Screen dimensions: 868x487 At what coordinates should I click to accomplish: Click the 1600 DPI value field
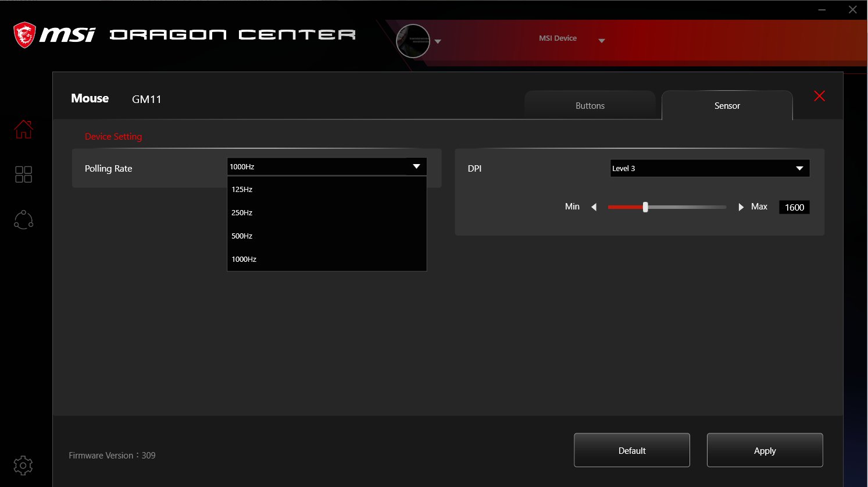coord(794,207)
